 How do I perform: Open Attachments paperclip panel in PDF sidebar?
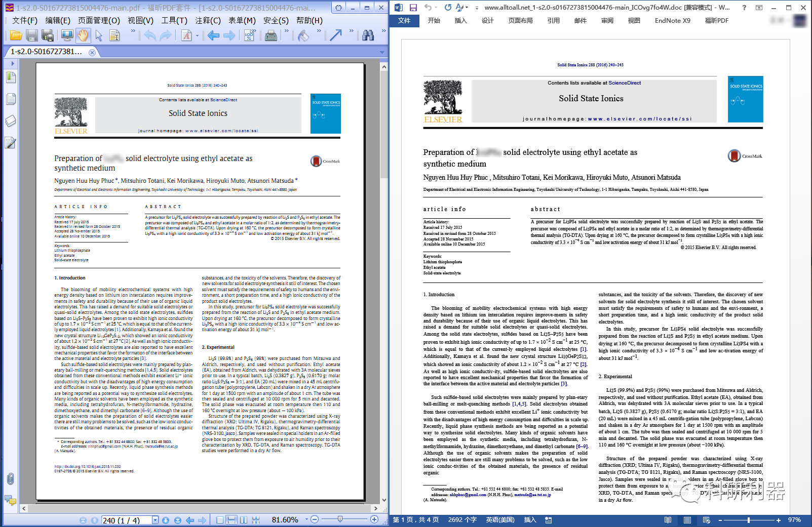(x=10, y=478)
